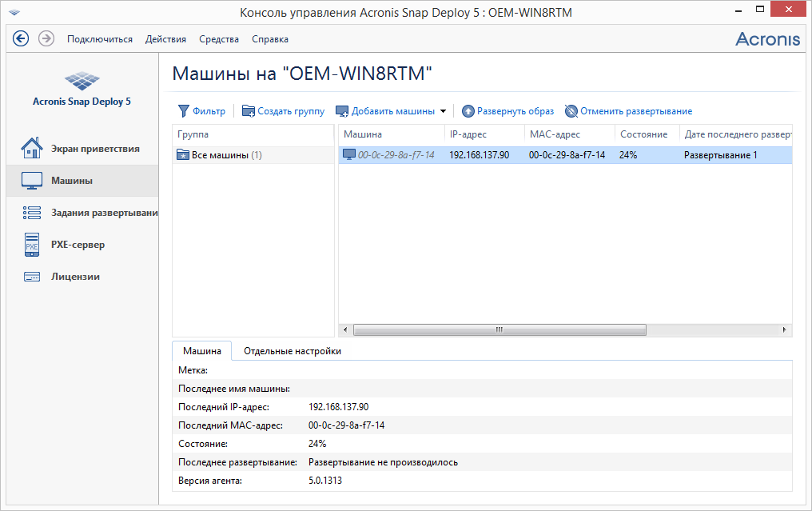Minimize the console window
The width and height of the screenshot is (812, 511).
[738, 10]
